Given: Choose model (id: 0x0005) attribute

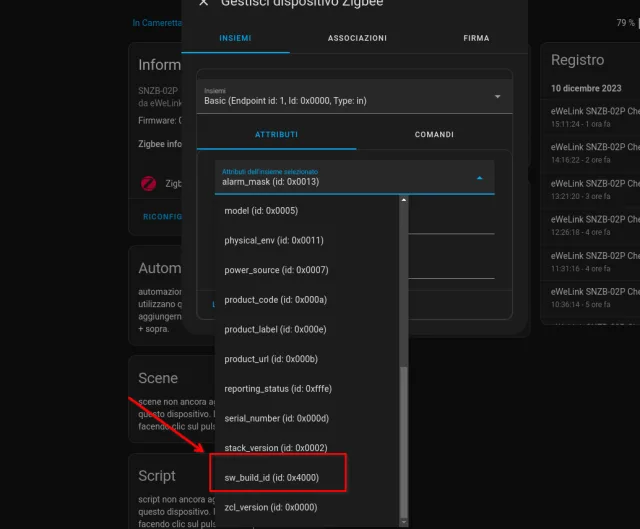Looking at the screenshot, I should pos(307,211).
